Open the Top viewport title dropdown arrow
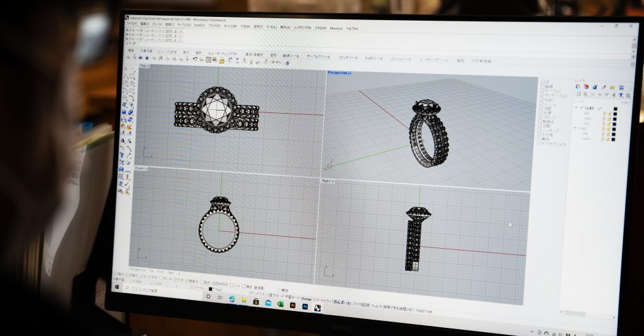644x336 pixels. (x=150, y=65)
